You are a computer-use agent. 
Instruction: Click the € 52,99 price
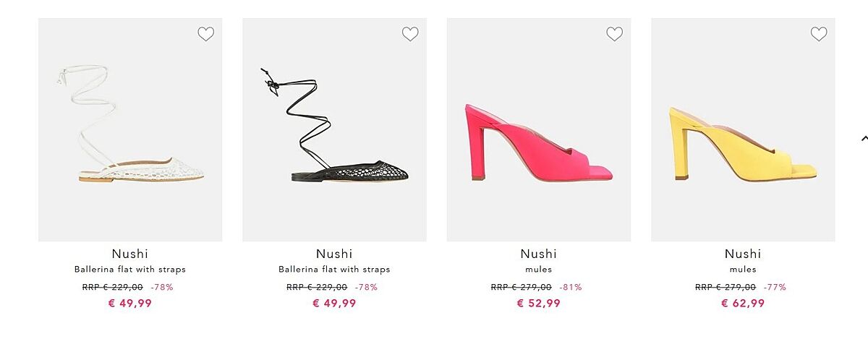point(539,304)
